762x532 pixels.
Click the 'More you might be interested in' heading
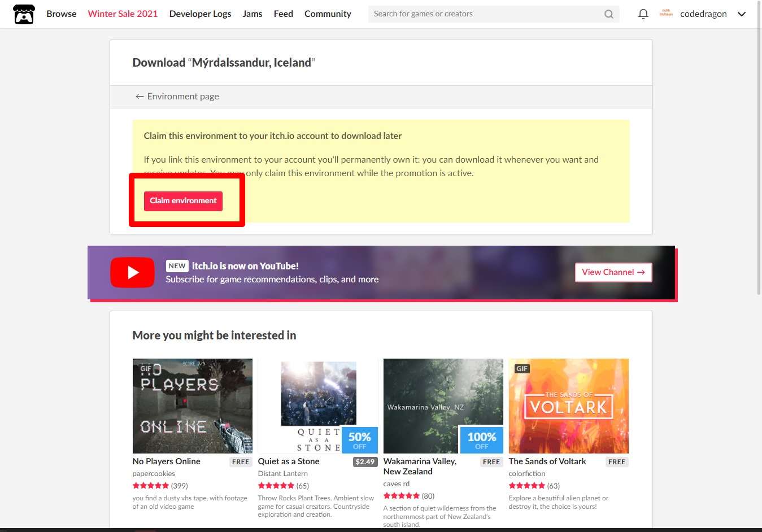pyautogui.click(x=214, y=335)
